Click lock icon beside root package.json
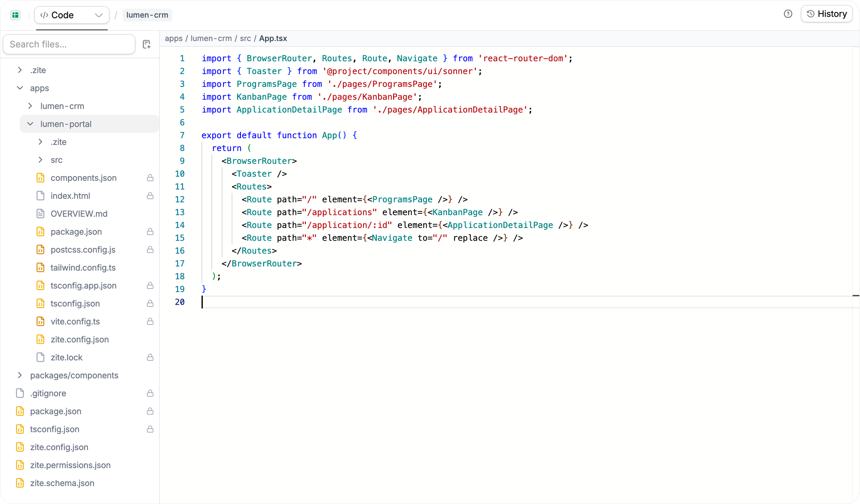Image resolution: width=860 pixels, height=504 pixels. point(150,411)
